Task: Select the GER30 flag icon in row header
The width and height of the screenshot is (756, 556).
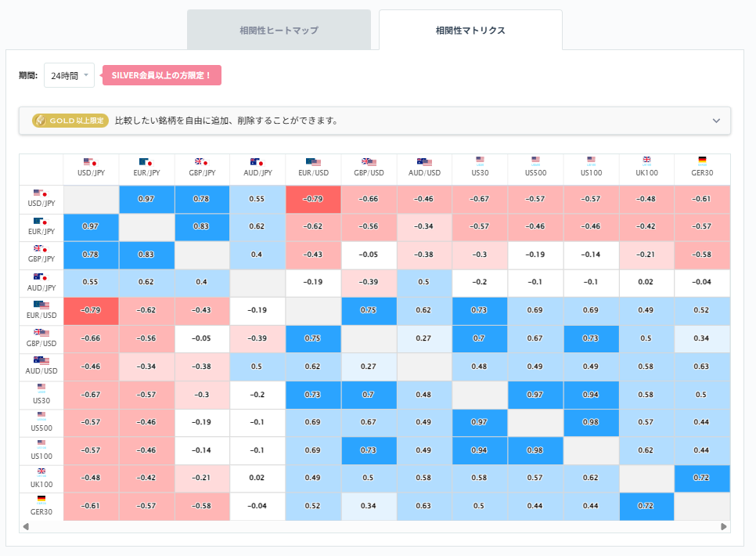Action: point(40,500)
